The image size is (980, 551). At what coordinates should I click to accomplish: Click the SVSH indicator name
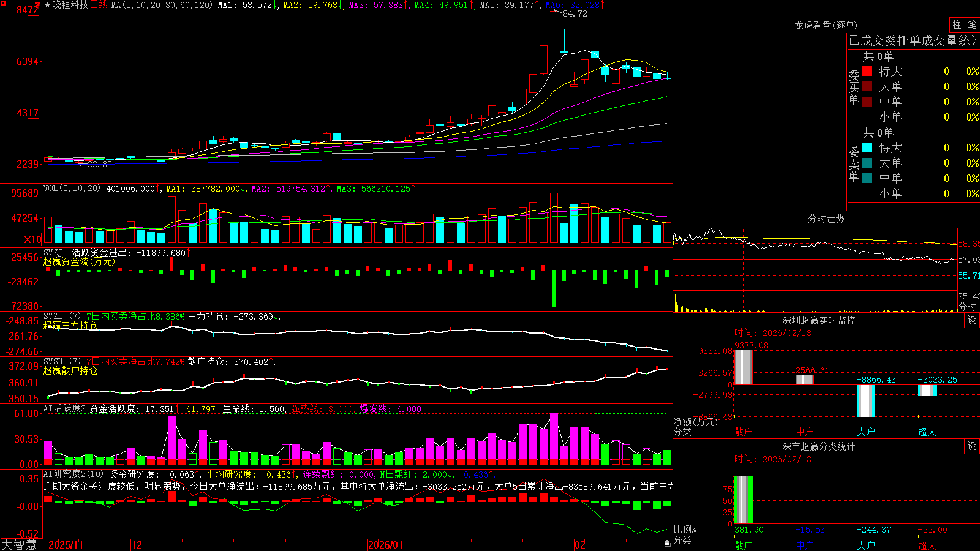click(53, 362)
